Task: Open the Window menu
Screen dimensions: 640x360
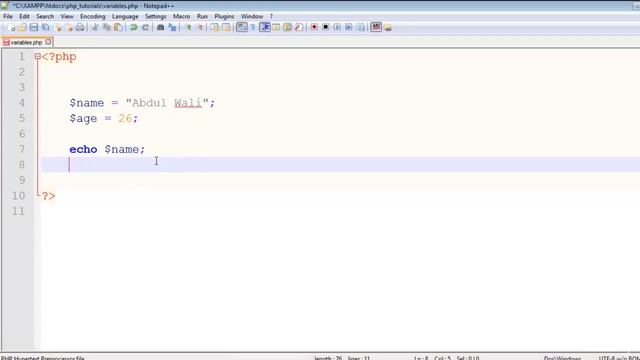Action: 251,16
